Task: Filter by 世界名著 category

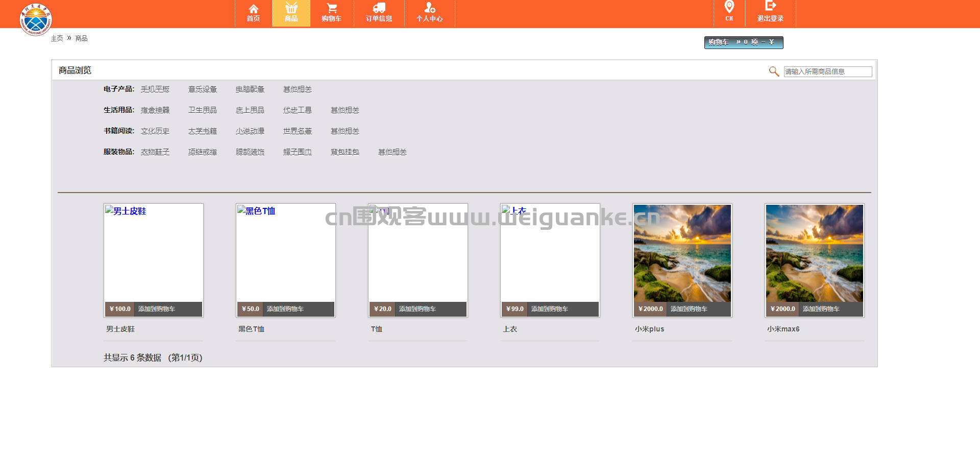Action: pos(298,131)
